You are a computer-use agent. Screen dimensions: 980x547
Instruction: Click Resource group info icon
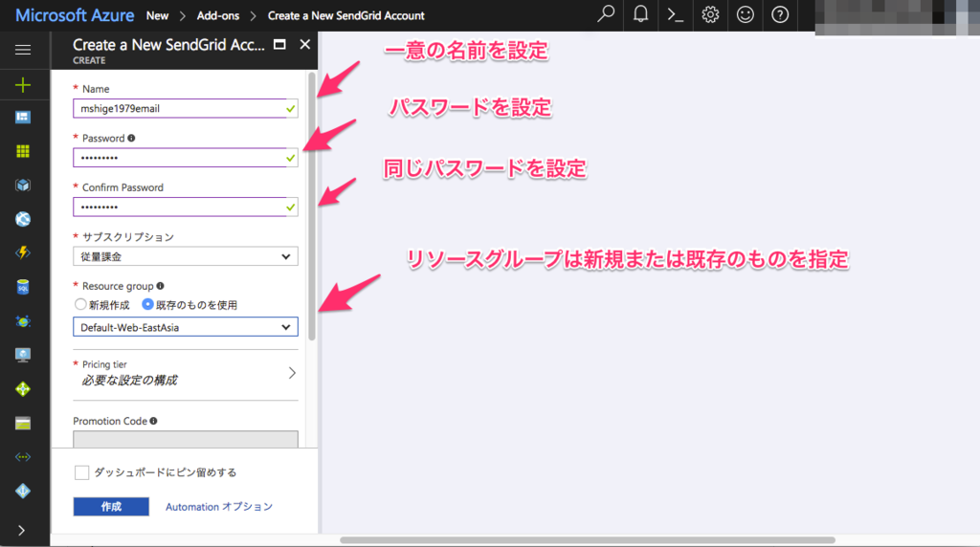click(x=161, y=286)
